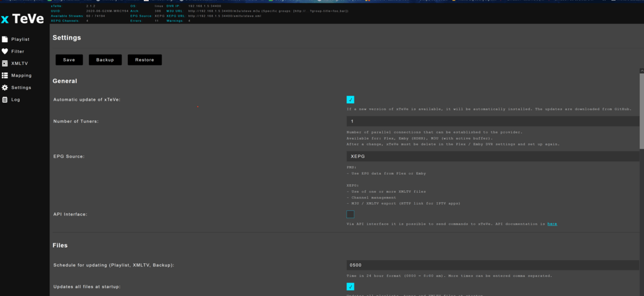The image size is (644, 296).
Task: Click the General section heading
Action: (x=65, y=81)
